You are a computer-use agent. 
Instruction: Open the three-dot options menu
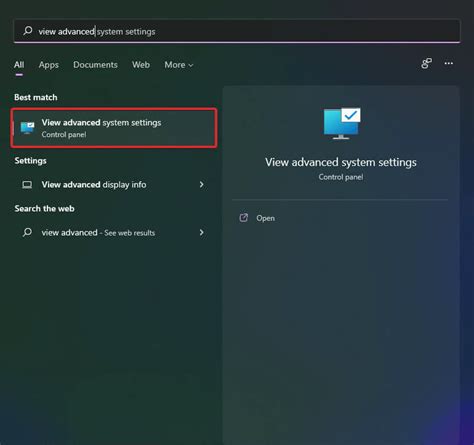coord(449,63)
